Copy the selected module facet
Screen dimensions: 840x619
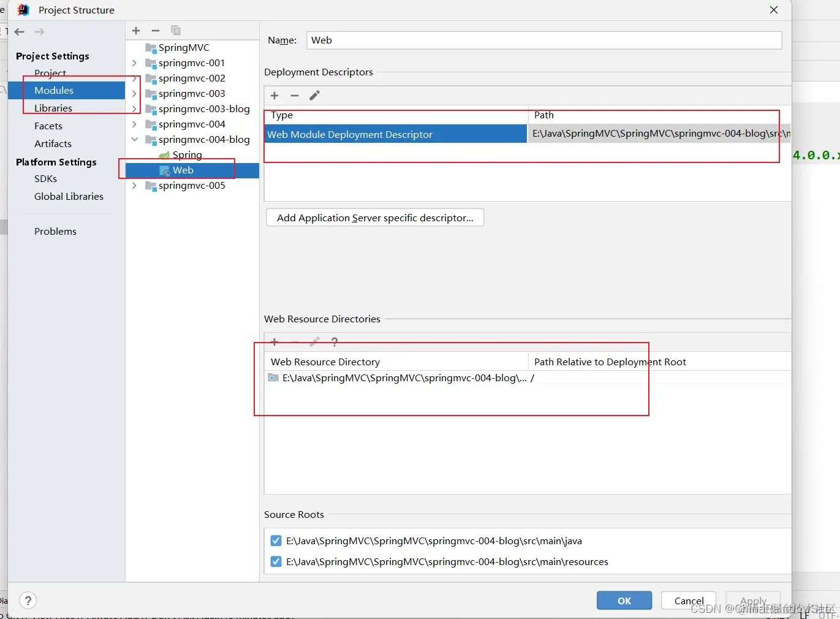click(176, 31)
